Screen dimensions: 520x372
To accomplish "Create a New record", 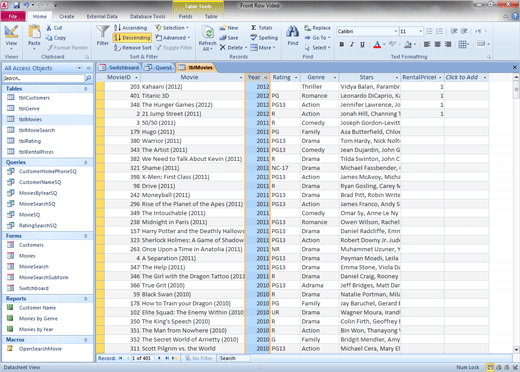I will click(229, 28).
